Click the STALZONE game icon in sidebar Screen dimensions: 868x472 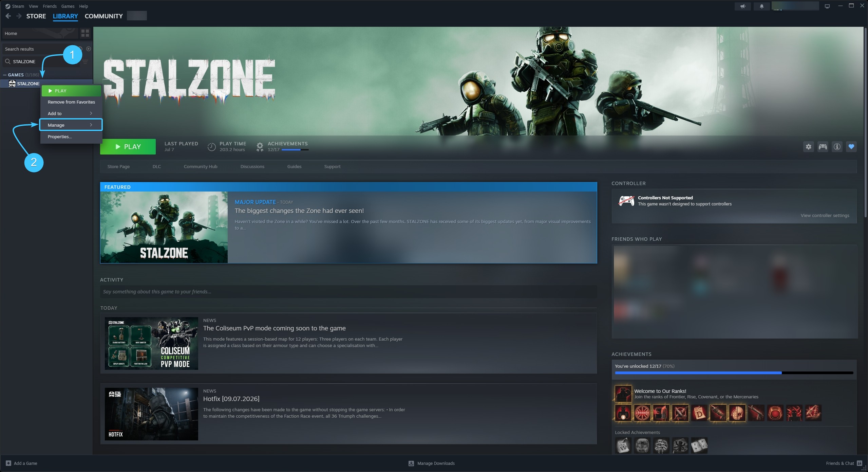point(12,84)
